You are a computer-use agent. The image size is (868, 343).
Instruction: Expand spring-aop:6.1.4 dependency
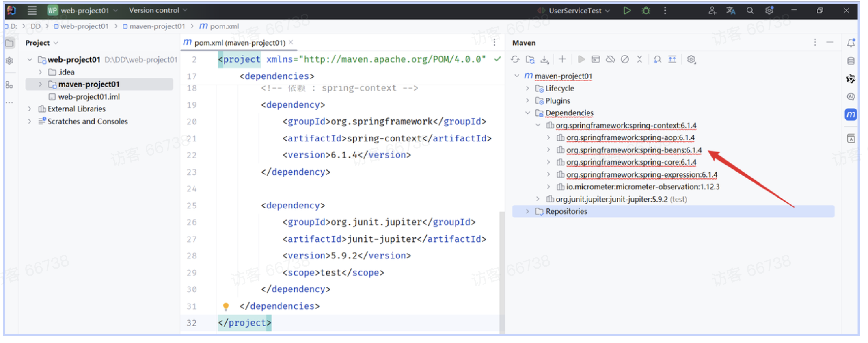click(x=548, y=137)
